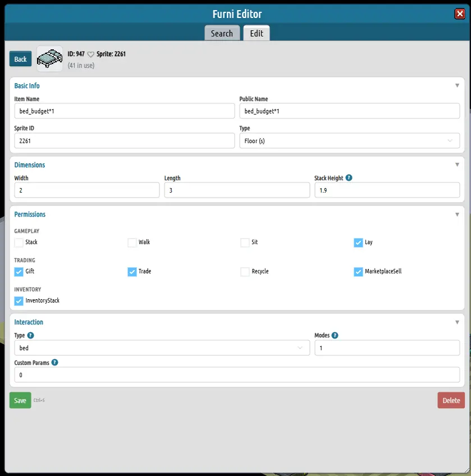Enable the Recycle checkbox

click(x=245, y=272)
